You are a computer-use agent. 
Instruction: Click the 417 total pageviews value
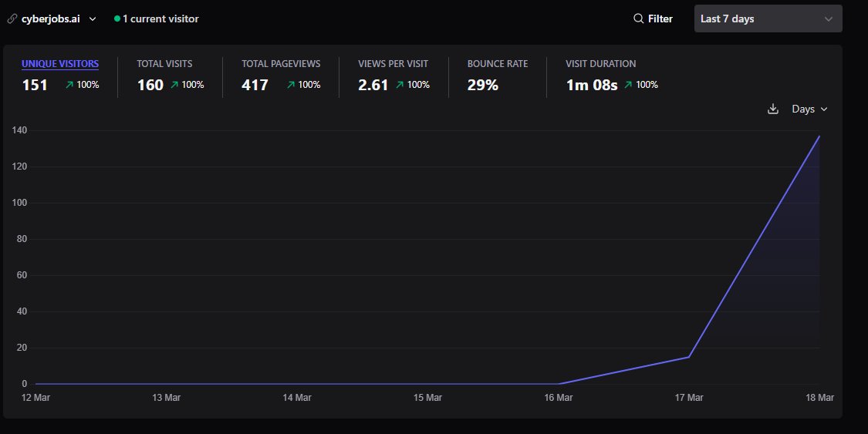(255, 85)
